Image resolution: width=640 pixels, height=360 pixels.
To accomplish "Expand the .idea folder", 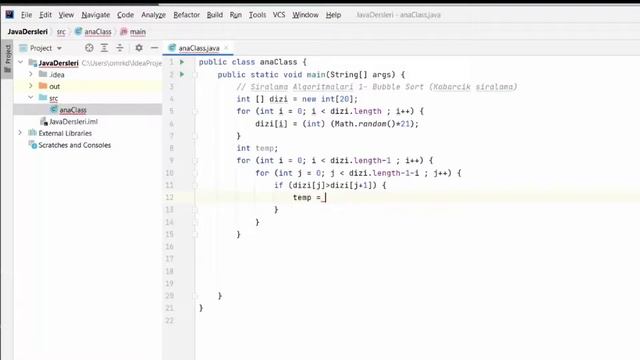I will click(31, 74).
